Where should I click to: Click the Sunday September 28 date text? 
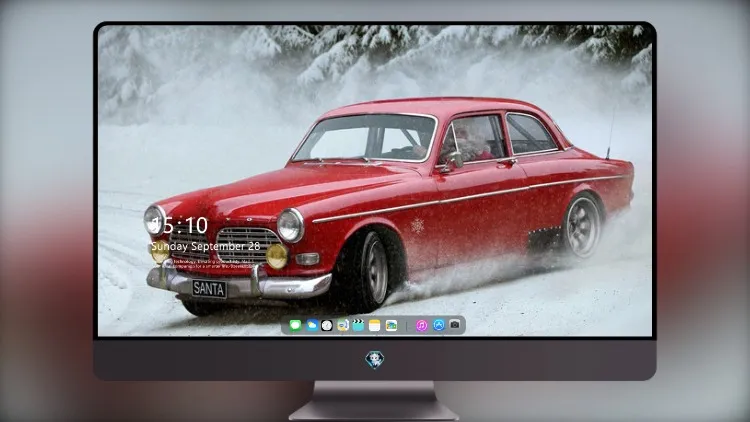pos(206,246)
